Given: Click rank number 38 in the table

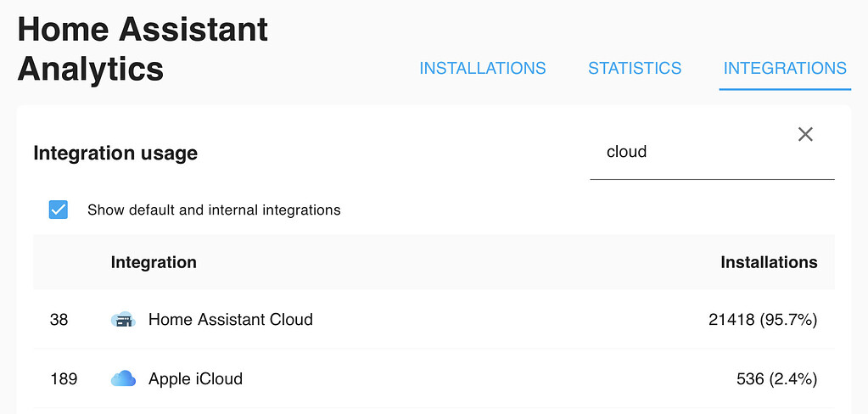Looking at the screenshot, I should click(x=59, y=320).
